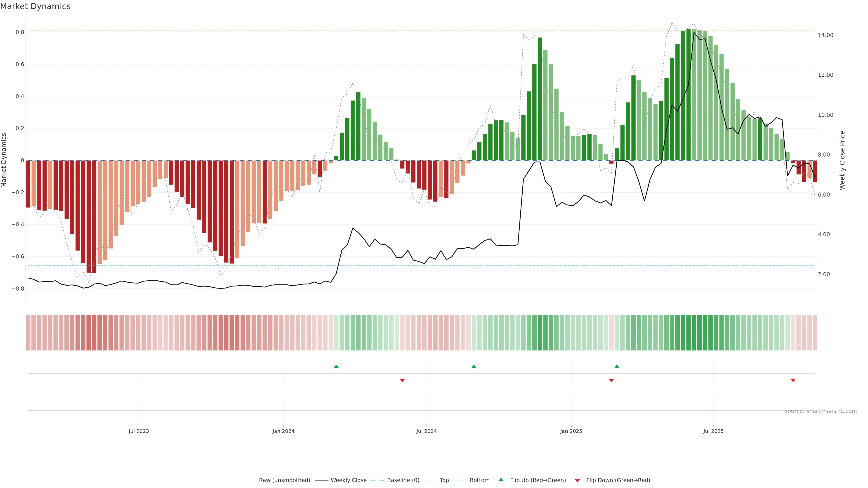Click the darkest green heatmap strip cell
The height and width of the screenshot is (488, 868).
click(688, 333)
